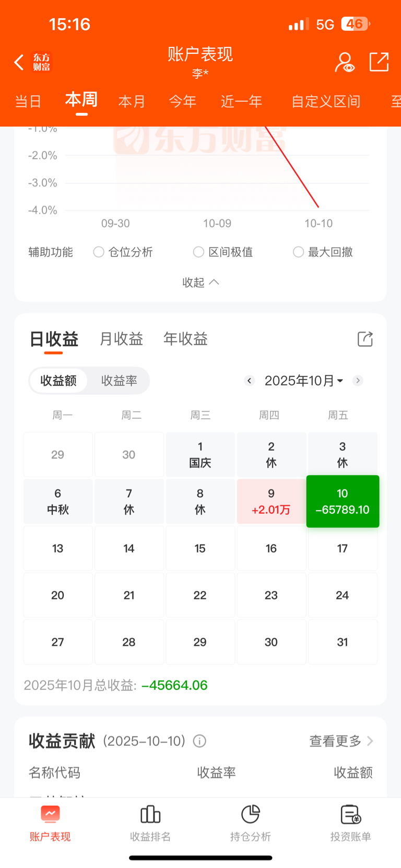Open account visibility eye-person icon
The image size is (401, 868).
point(345,63)
